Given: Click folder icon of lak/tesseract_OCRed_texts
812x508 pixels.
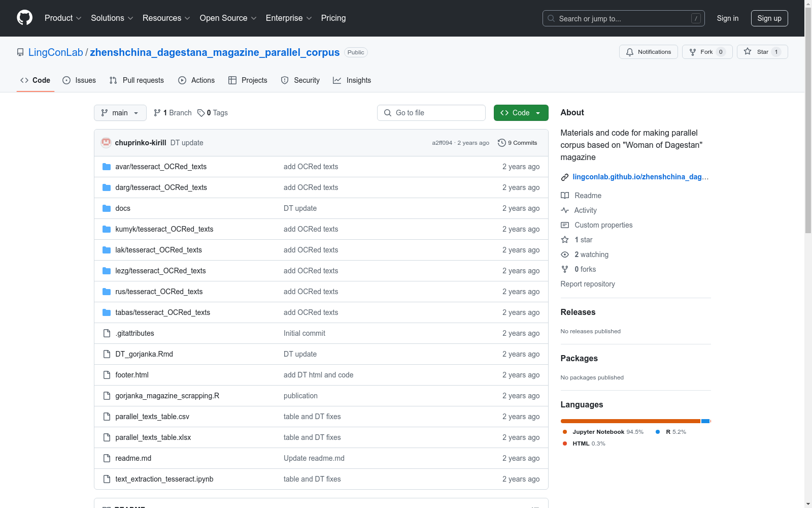Looking at the screenshot, I should [x=107, y=250].
